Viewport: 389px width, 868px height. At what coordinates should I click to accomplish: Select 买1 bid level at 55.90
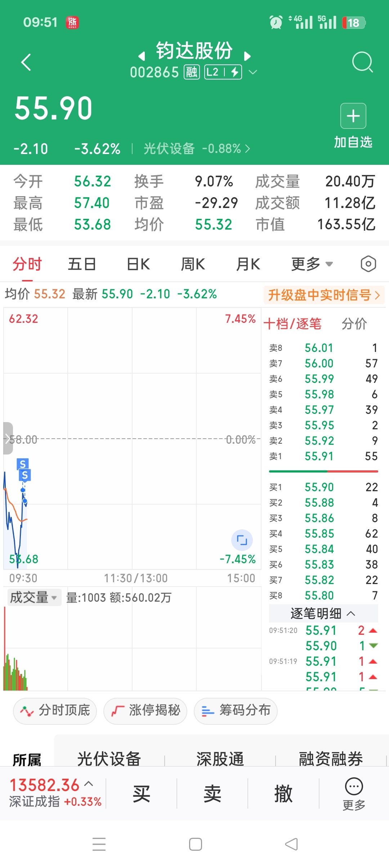323,487
